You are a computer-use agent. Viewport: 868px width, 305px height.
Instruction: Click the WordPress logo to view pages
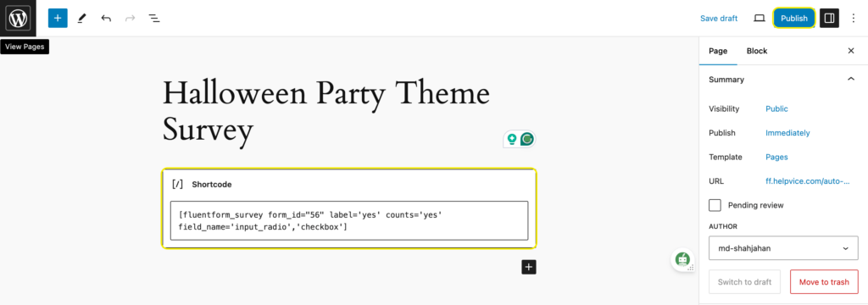(18, 19)
